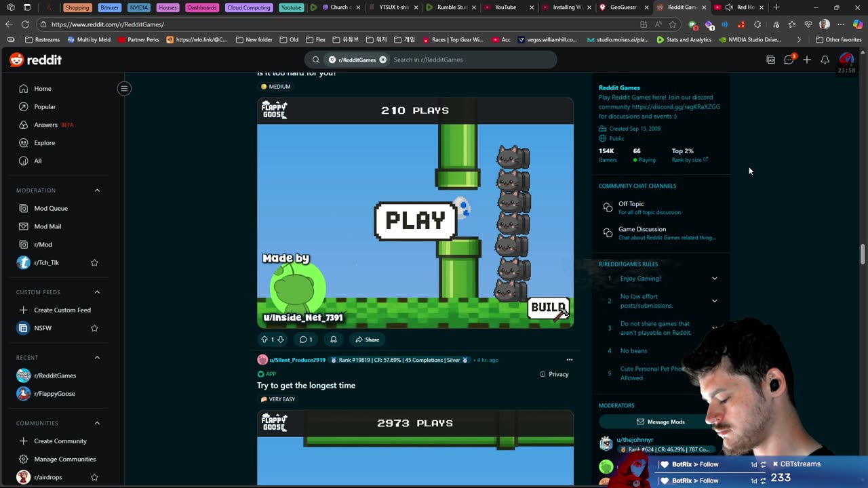Open options menu for Silent_Produce2919 post
This screenshot has height=488, width=868.
(x=570, y=360)
